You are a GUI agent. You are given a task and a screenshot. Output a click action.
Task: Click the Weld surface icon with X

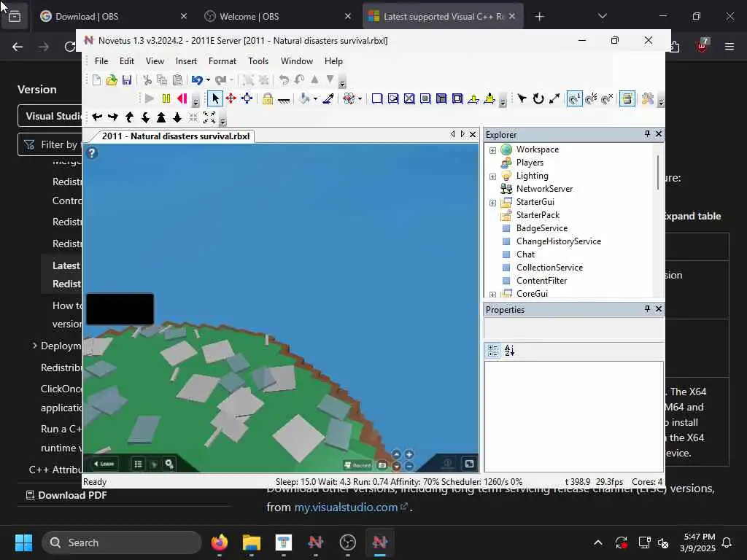coord(409,98)
